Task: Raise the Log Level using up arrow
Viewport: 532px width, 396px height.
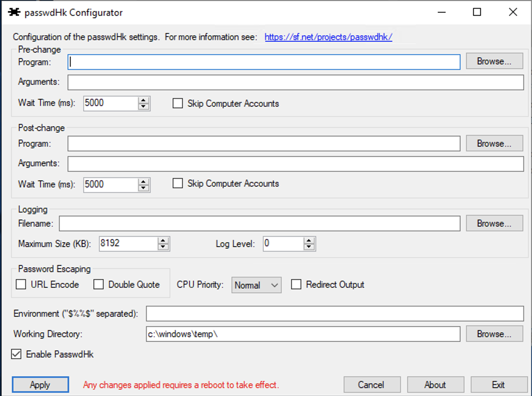Action: click(309, 240)
